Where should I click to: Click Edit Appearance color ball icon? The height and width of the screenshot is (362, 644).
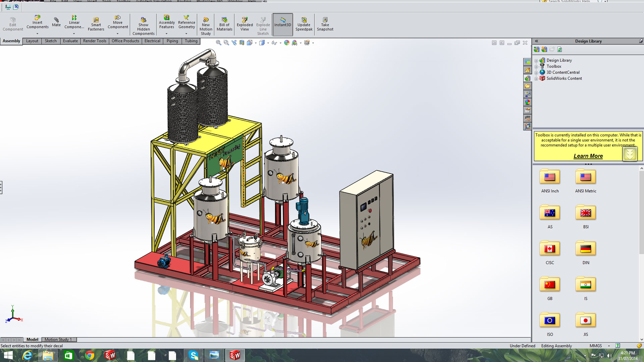click(x=286, y=43)
